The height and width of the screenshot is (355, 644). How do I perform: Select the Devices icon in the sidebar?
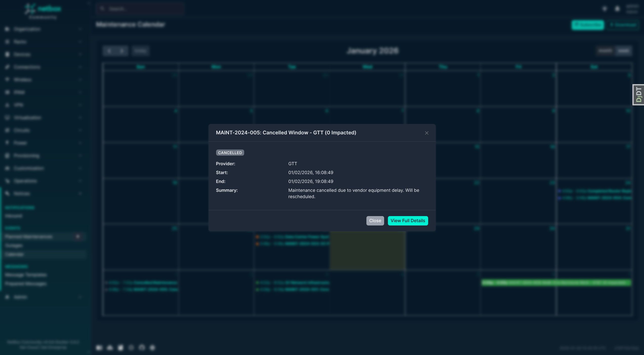click(7, 54)
